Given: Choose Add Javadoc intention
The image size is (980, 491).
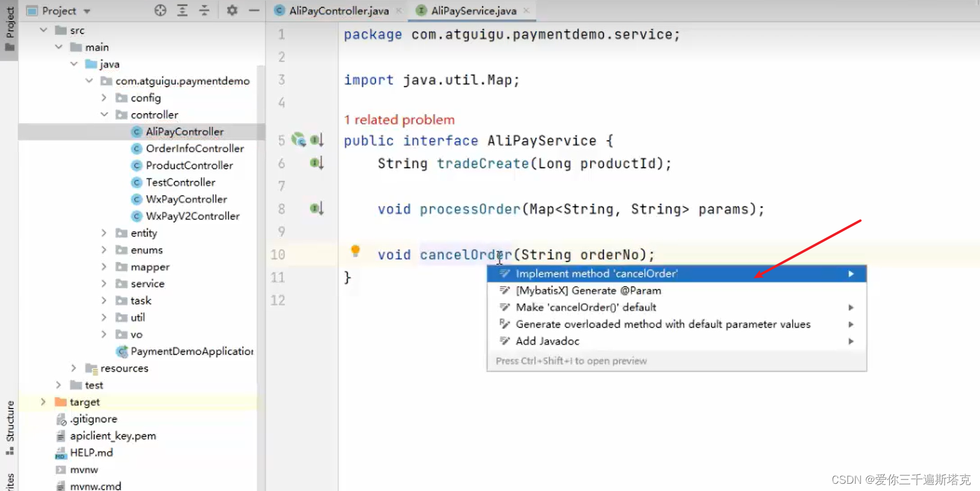Looking at the screenshot, I should tap(677, 341).
